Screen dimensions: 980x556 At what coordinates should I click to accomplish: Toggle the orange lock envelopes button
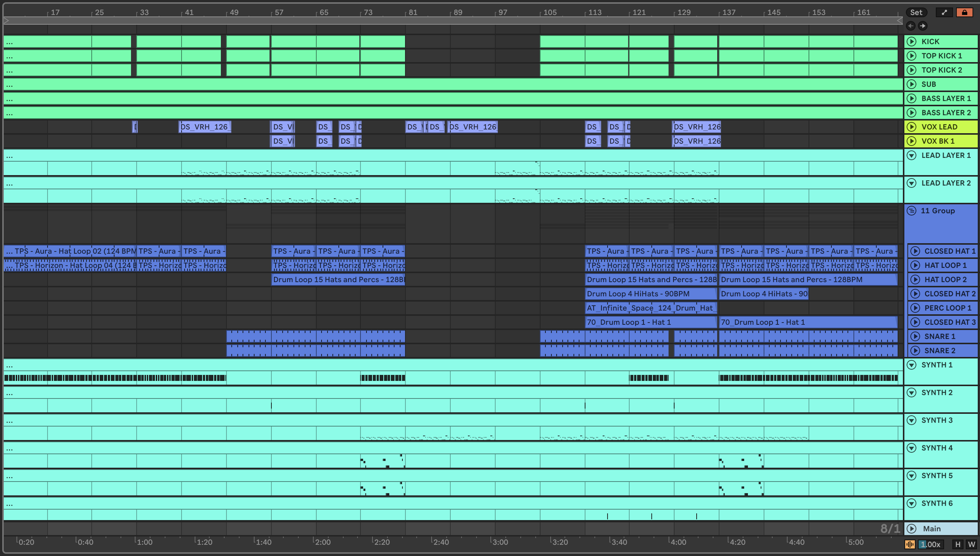tap(964, 12)
